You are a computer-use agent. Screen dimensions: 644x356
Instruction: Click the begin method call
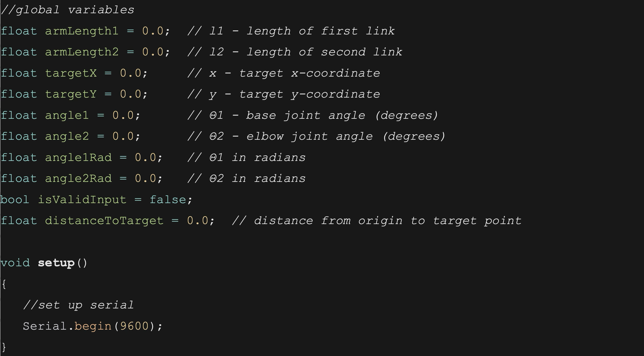(93, 326)
